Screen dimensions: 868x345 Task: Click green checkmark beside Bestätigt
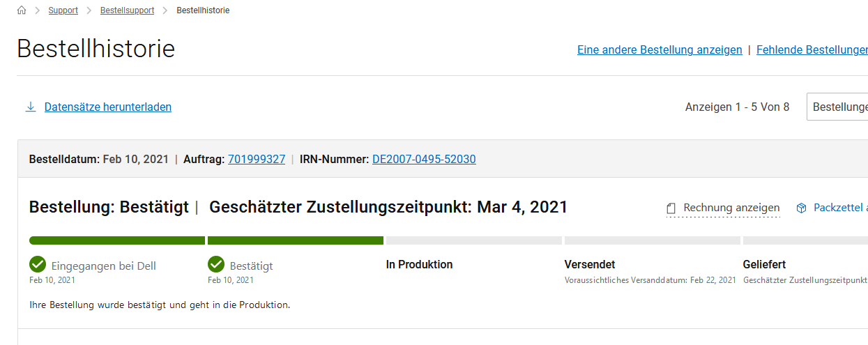click(216, 265)
